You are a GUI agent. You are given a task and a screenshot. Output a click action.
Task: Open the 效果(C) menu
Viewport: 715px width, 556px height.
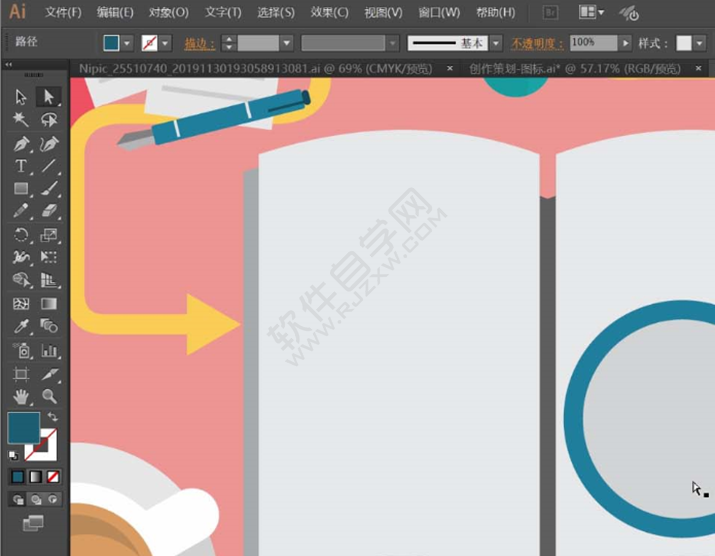tap(329, 12)
